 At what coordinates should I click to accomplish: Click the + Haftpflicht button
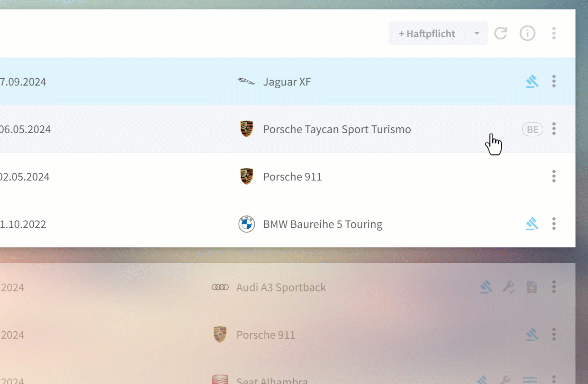[427, 34]
